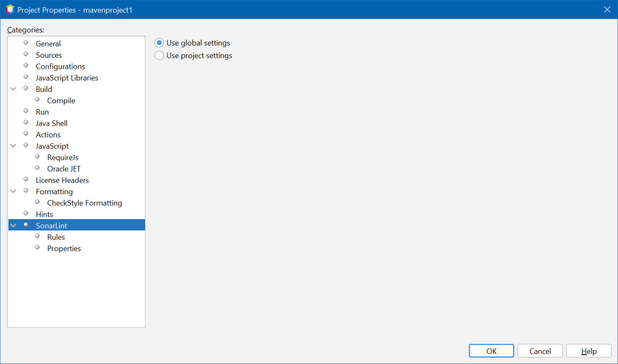Screen dimensions: 618x364
Task: Collapse the Formatting category
Action: [13, 191]
